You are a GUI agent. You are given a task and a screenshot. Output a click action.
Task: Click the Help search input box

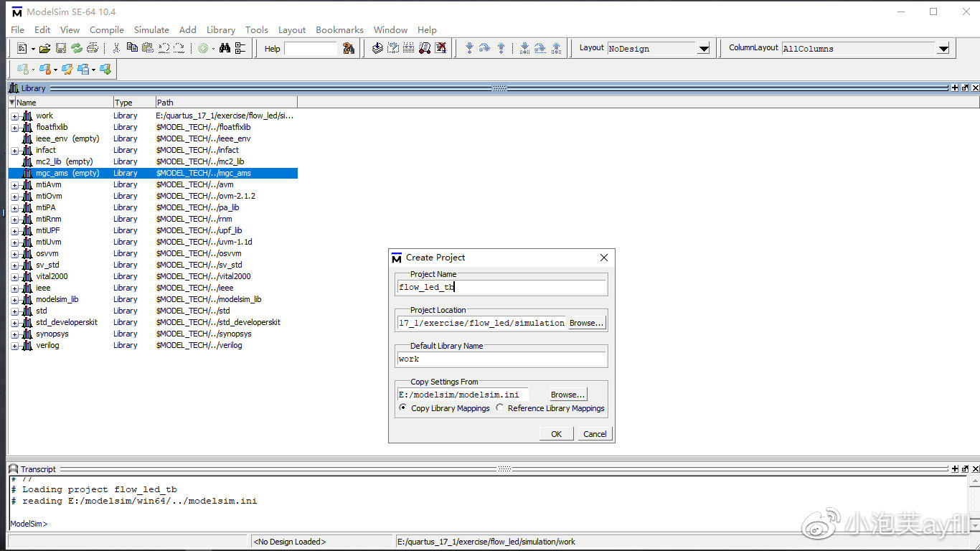click(x=311, y=48)
